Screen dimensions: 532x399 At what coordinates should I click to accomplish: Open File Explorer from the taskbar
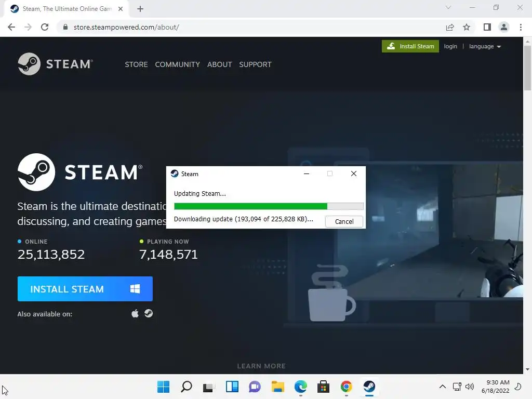(x=277, y=387)
